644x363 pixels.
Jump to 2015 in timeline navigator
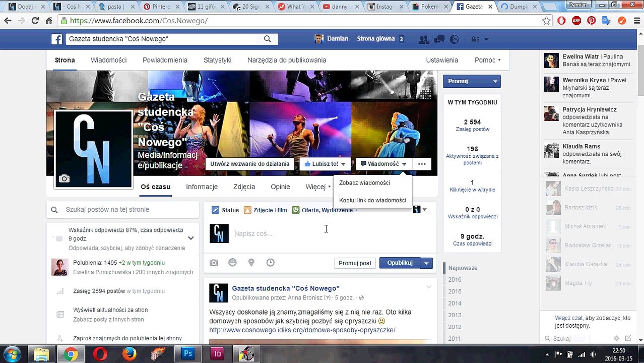point(455,291)
